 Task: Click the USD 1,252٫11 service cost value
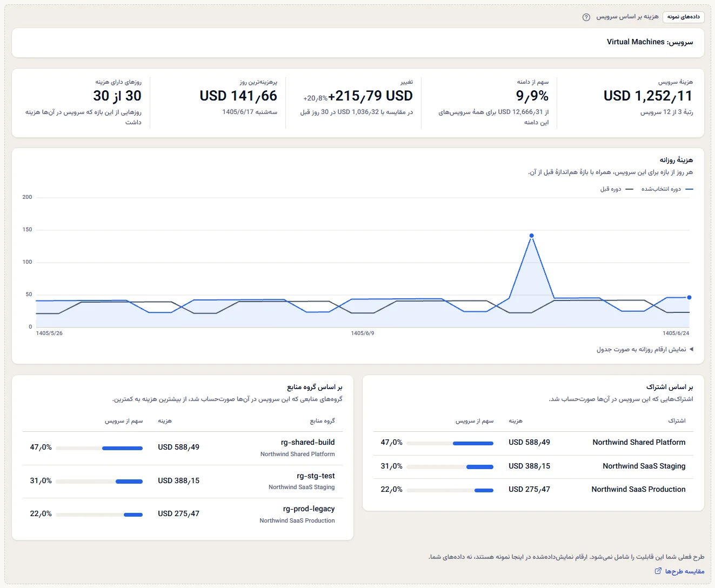(x=648, y=96)
